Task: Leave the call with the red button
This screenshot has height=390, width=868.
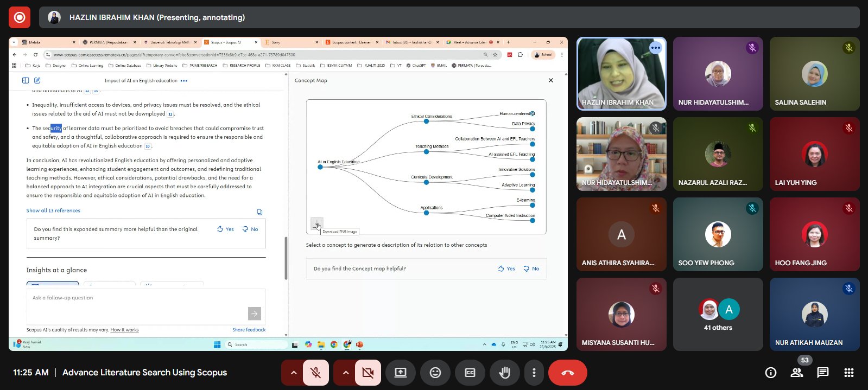Action: [567, 373]
